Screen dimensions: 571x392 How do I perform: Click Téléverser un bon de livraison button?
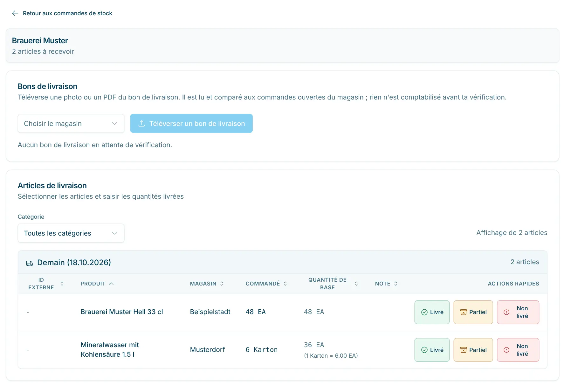click(191, 123)
